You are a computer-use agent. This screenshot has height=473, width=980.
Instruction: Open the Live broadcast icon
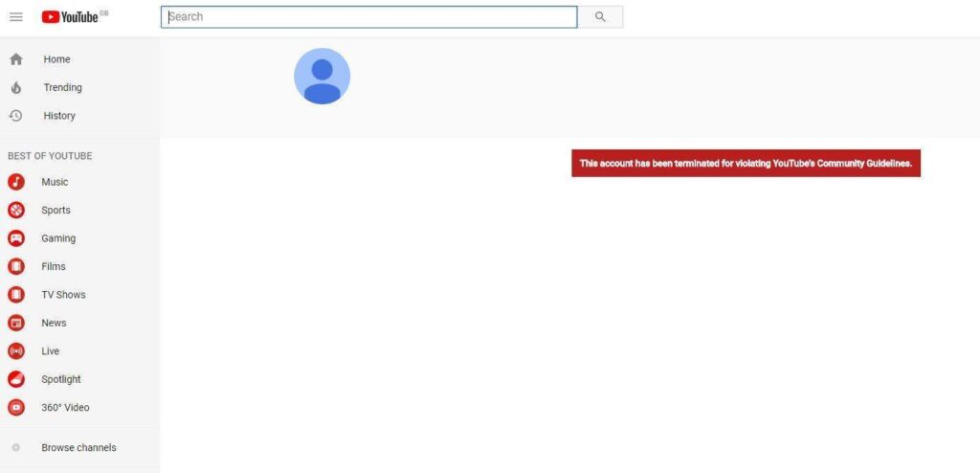[16, 351]
